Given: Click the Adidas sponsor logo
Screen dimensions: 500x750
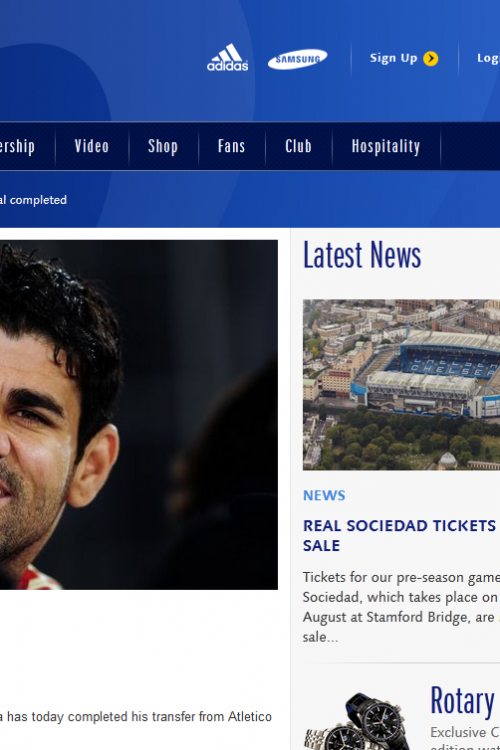Looking at the screenshot, I should [227, 57].
